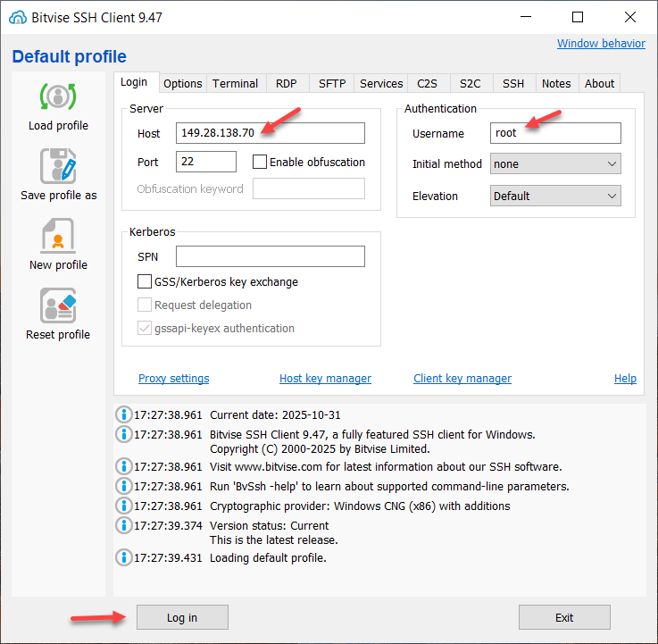
Task: Click the Load profile icon
Action: pos(58,96)
